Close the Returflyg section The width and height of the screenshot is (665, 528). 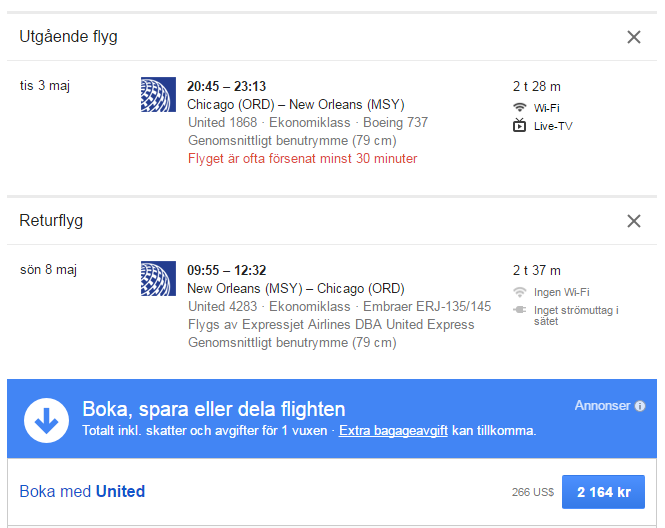point(633,221)
